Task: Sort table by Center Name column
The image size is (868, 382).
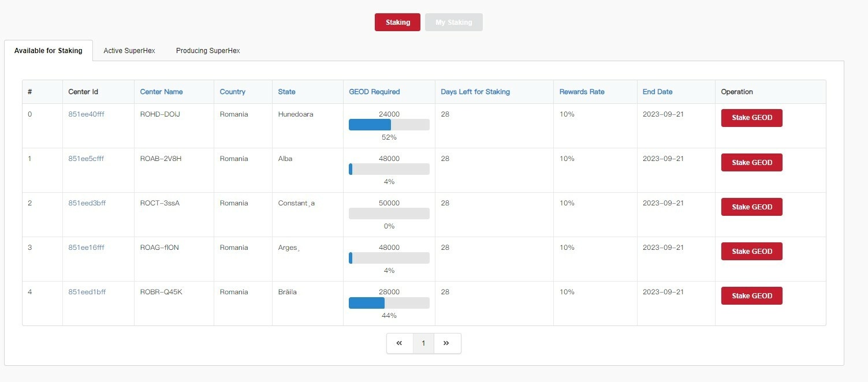Action: (161, 92)
